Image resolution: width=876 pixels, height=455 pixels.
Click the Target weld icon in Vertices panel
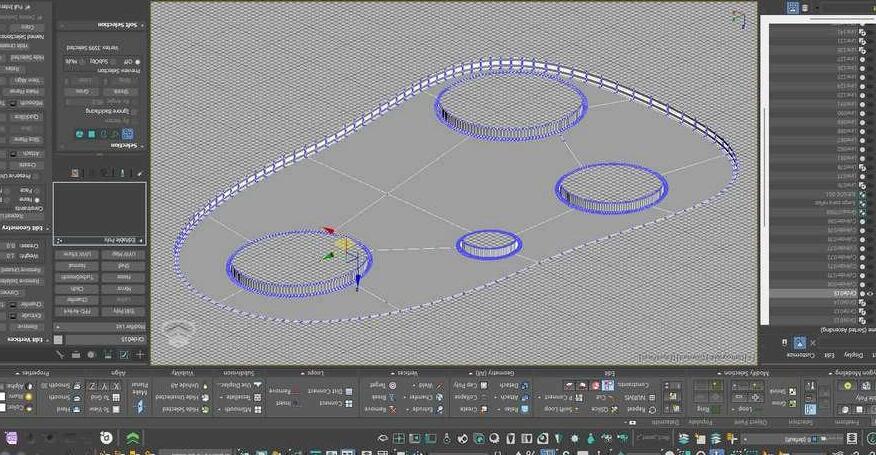click(392, 386)
